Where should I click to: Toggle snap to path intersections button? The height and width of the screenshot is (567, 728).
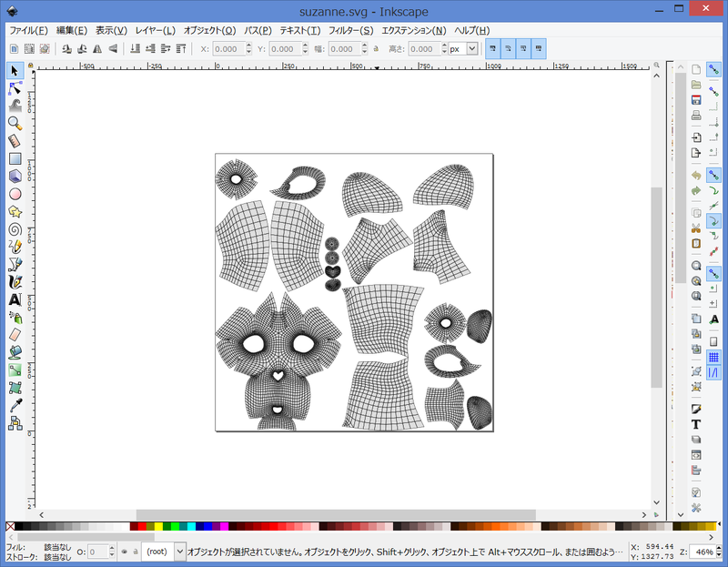coord(713,206)
